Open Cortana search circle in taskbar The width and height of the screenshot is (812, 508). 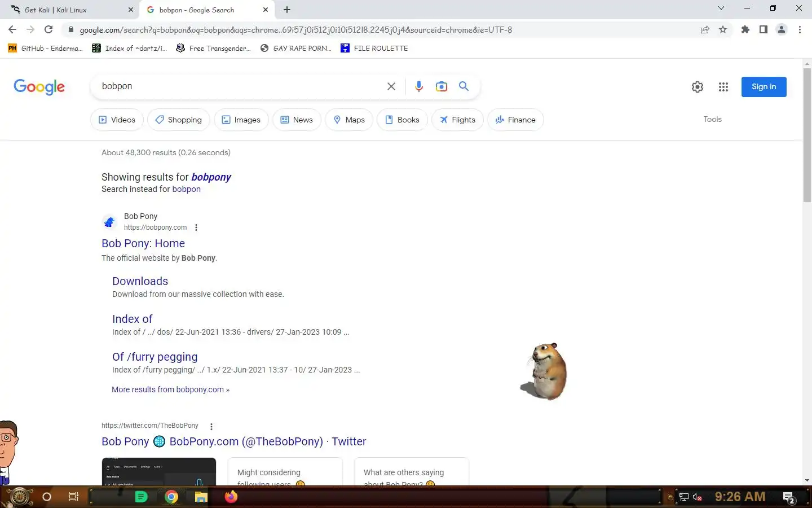click(47, 497)
